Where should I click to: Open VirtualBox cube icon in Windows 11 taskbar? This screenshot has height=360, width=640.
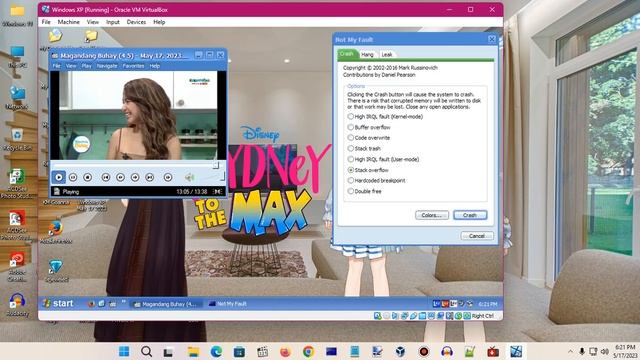400,351
